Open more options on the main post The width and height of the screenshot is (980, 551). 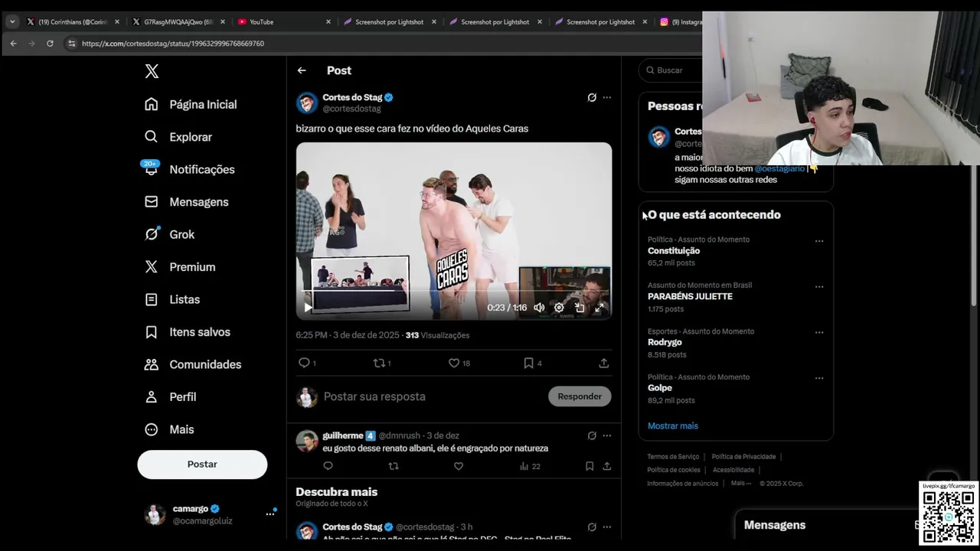[x=607, y=97]
